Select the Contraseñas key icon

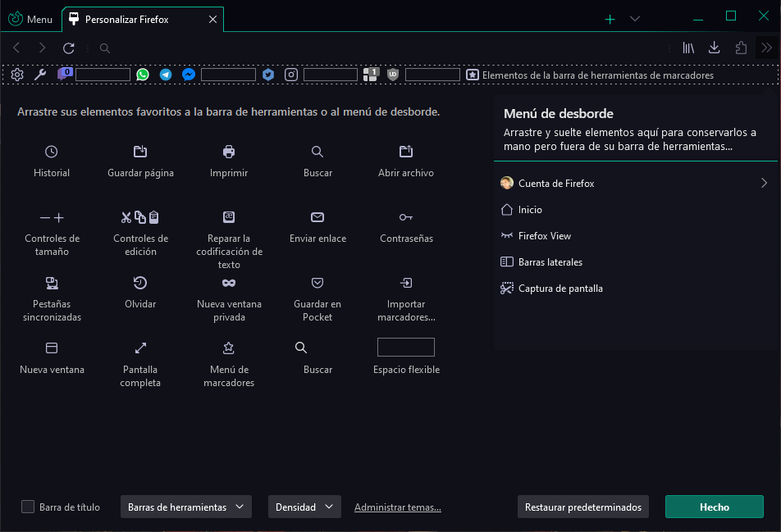(406, 217)
